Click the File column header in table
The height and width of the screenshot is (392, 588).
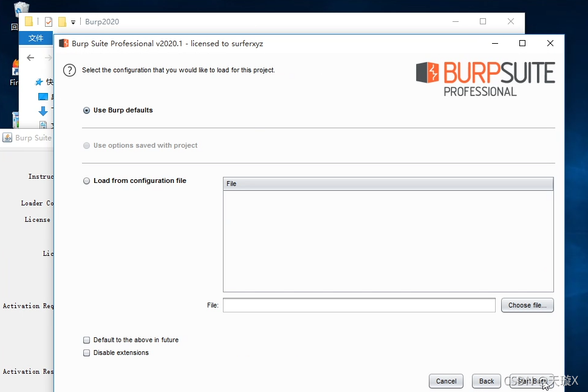click(x=388, y=184)
